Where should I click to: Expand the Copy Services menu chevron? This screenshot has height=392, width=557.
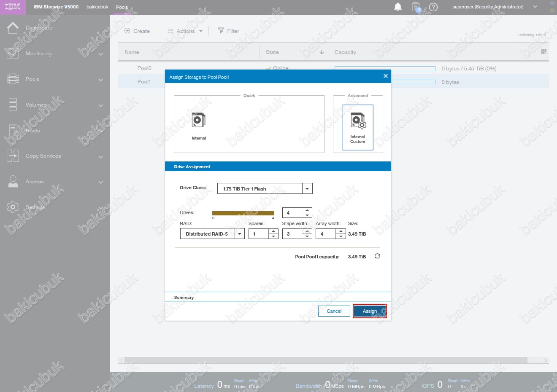coord(101,157)
